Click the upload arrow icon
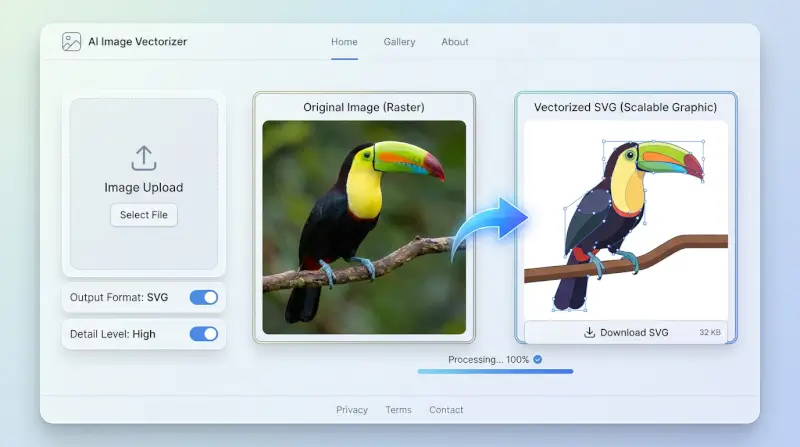This screenshot has width=800, height=447. [x=144, y=158]
